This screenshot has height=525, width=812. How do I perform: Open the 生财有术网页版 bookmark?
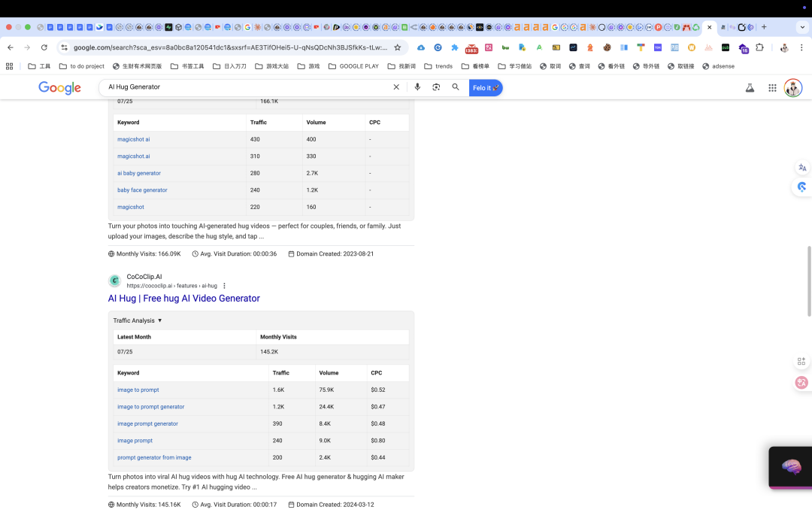pyautogui.click(x=138, y=66)
